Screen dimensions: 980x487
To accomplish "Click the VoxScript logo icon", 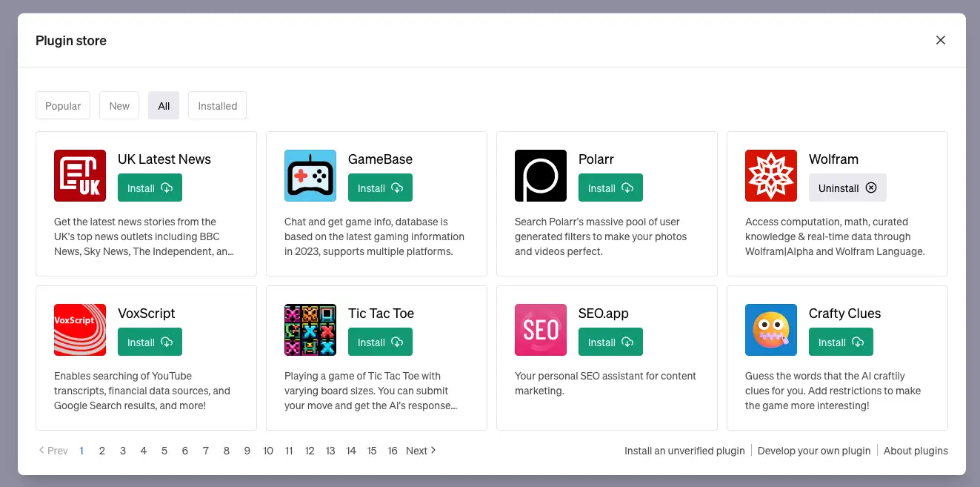I will [x=79, y=330].
